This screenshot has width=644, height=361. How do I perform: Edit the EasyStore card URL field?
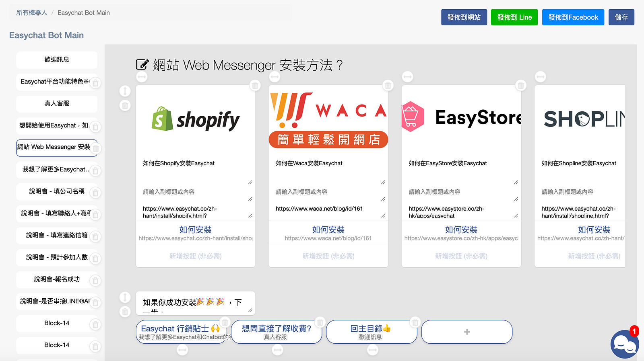tap(461, 211)
